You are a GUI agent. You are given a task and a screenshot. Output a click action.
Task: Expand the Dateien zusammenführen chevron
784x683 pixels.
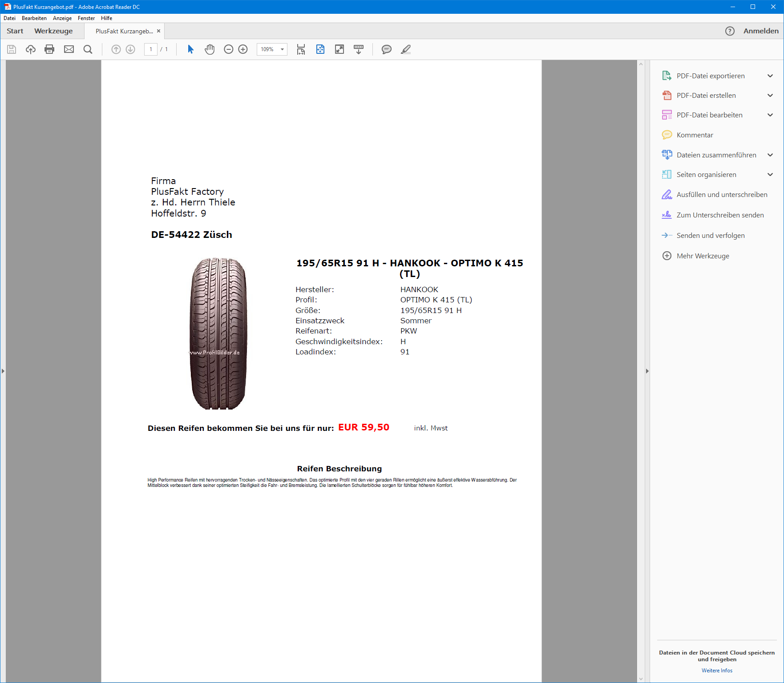[x=770, y=155]
